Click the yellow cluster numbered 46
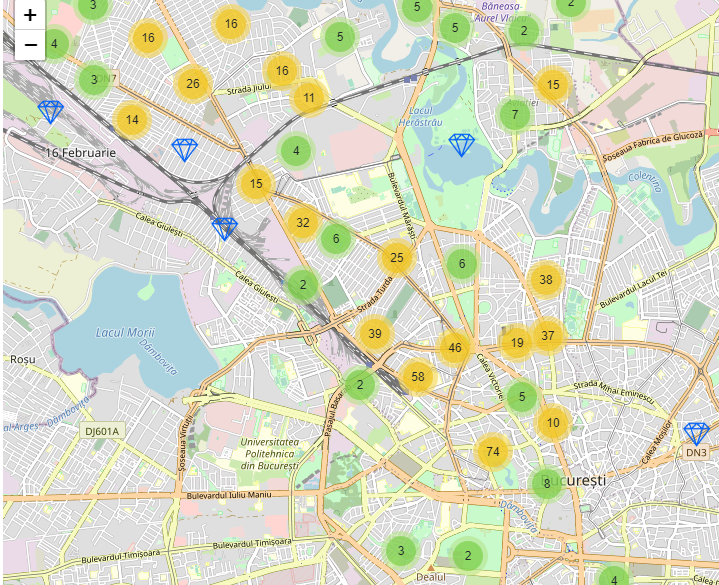Image resolution: width=719 pixels, height=585 pixels. 455,348
